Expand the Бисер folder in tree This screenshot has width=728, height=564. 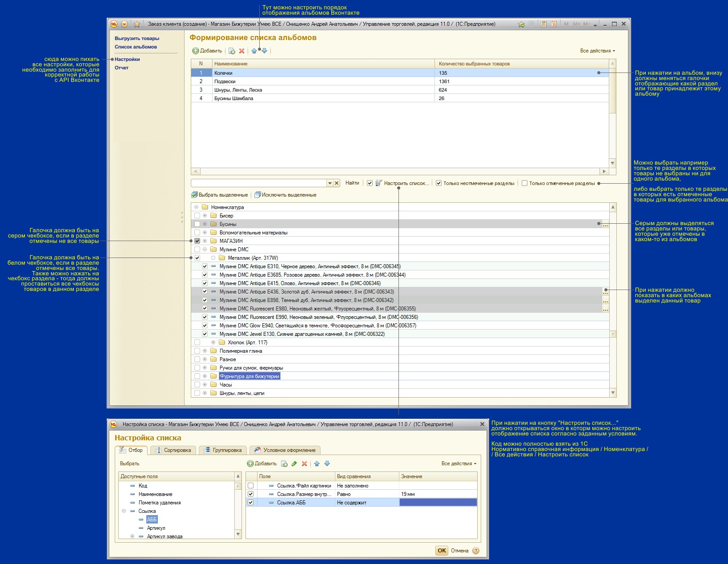pos(205,216)
